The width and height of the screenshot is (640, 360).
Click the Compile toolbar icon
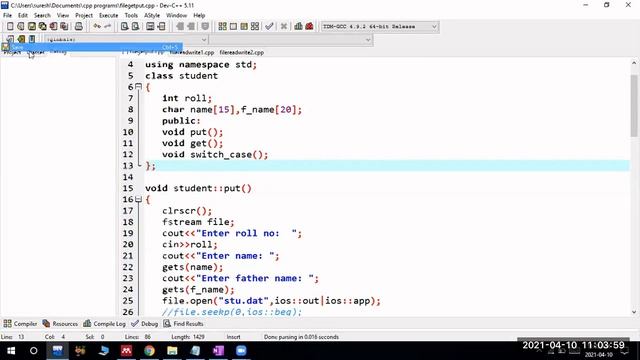tap(222, 27)
